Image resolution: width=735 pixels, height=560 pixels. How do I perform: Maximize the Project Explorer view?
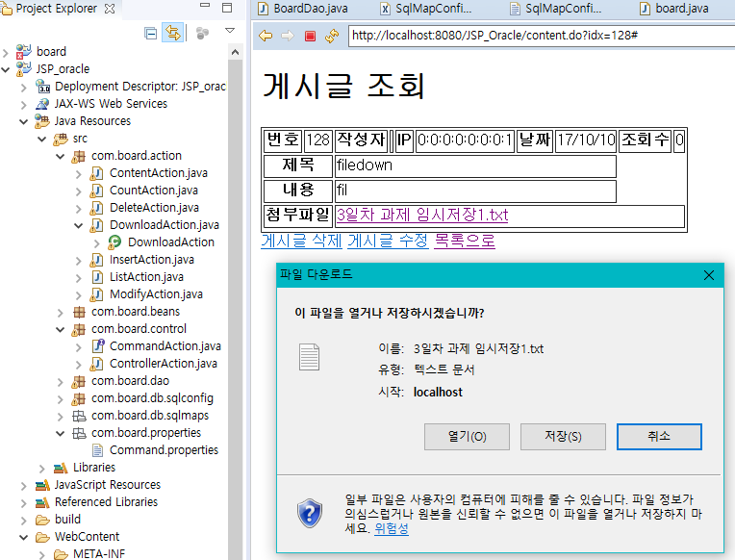tap(227, 7)
